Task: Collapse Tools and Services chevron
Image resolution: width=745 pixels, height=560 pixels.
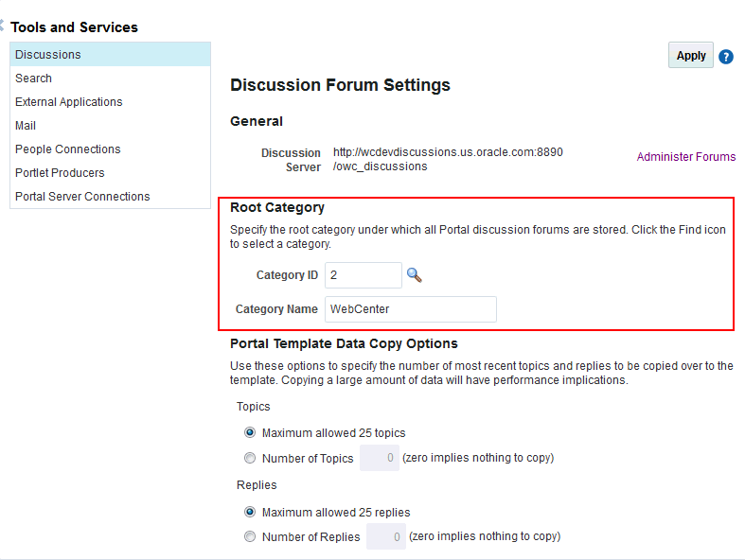Action: point(2,26)
